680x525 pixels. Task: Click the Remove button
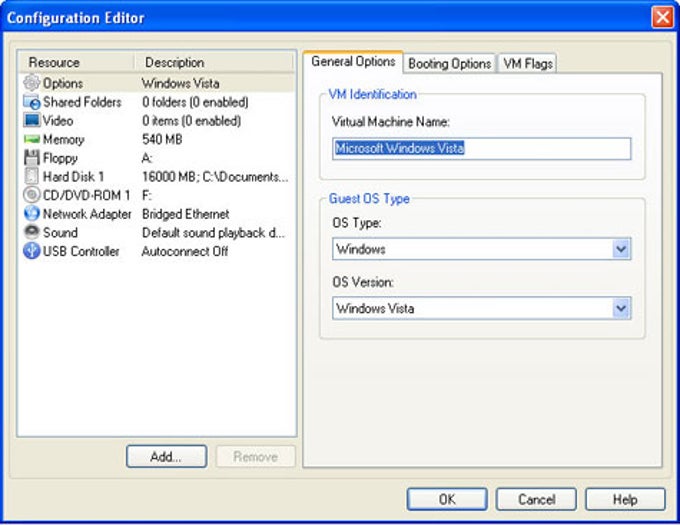tap(255, 457)
